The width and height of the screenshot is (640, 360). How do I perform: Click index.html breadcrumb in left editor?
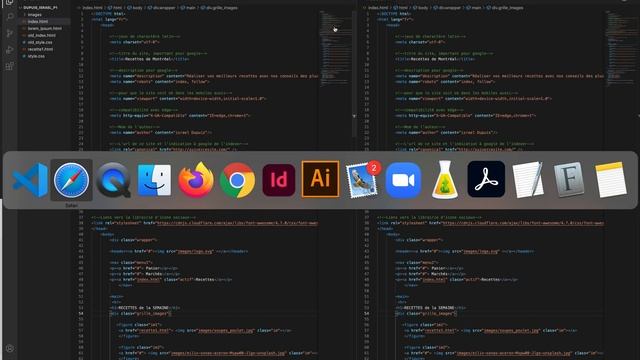click(92, 7)
